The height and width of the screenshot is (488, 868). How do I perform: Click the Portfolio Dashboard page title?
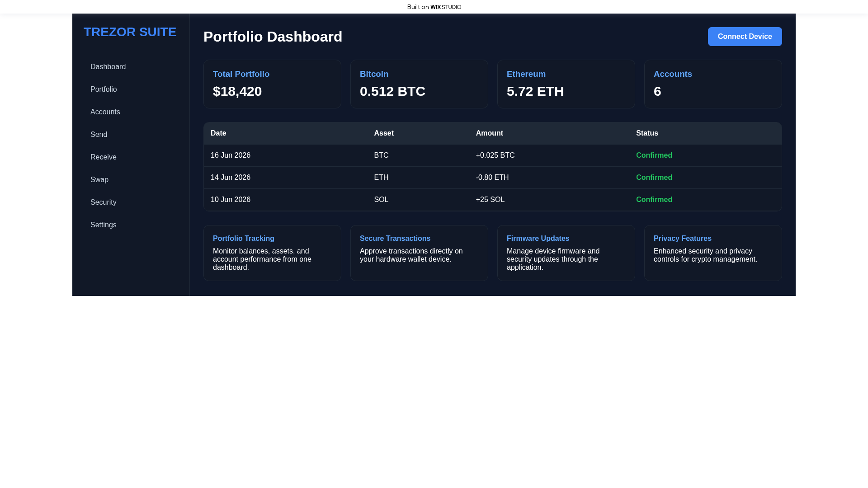(x=273, y=37)
